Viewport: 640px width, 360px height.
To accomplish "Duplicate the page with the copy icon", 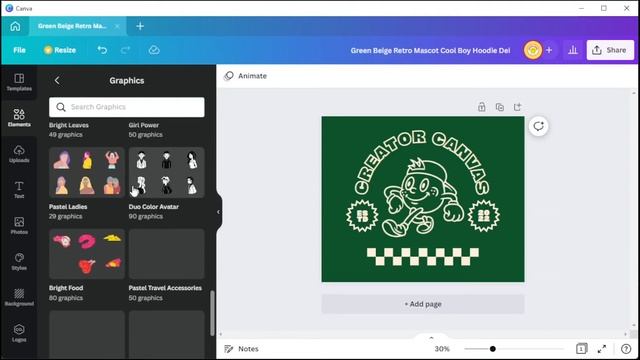I will pyautogui.click(x=500, y=107).
